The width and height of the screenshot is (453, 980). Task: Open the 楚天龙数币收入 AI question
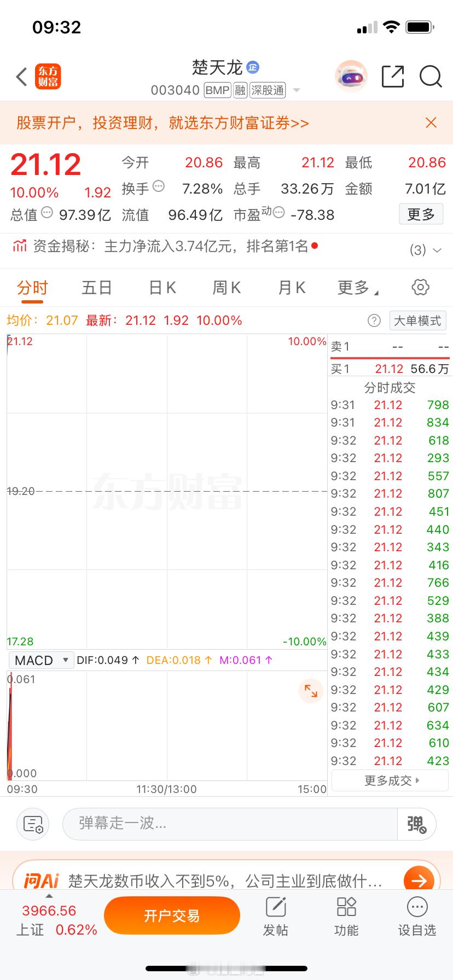[x=225, y=880]
